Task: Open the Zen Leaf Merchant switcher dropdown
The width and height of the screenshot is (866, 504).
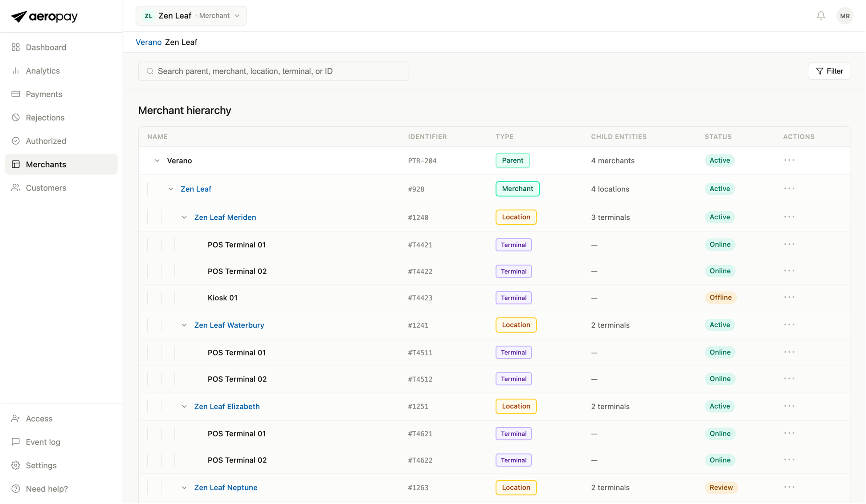Action: tap(191, 16)
